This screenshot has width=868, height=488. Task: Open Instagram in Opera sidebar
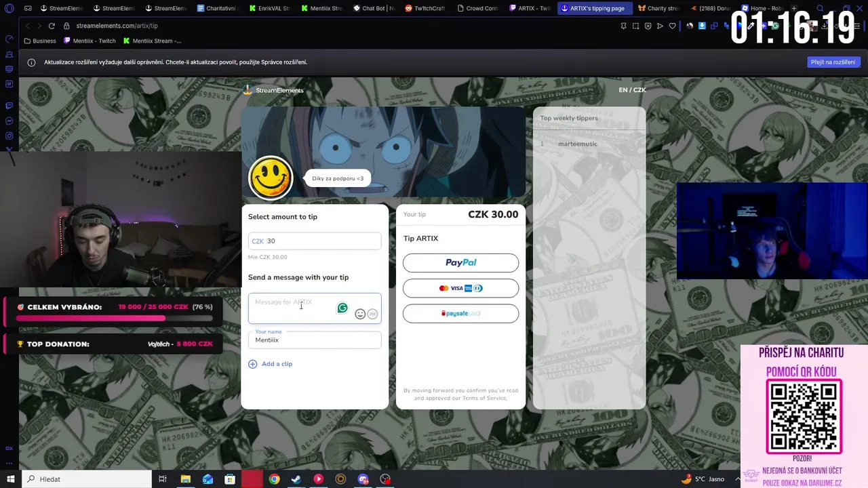9,136
